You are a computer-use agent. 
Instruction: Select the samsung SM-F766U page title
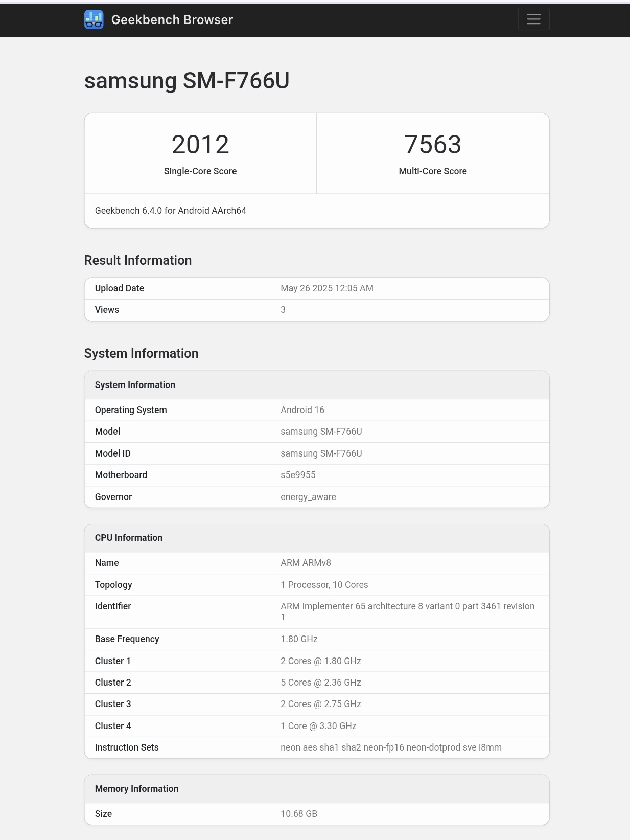point(186,81)
